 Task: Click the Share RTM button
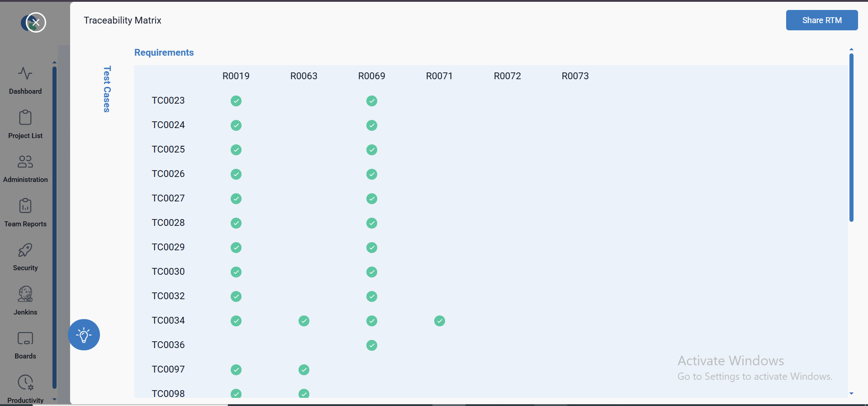coord(821,20)
